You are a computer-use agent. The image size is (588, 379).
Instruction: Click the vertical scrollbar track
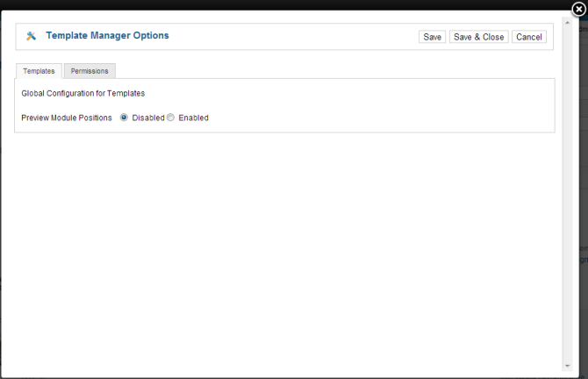click(x=568, y=193)
